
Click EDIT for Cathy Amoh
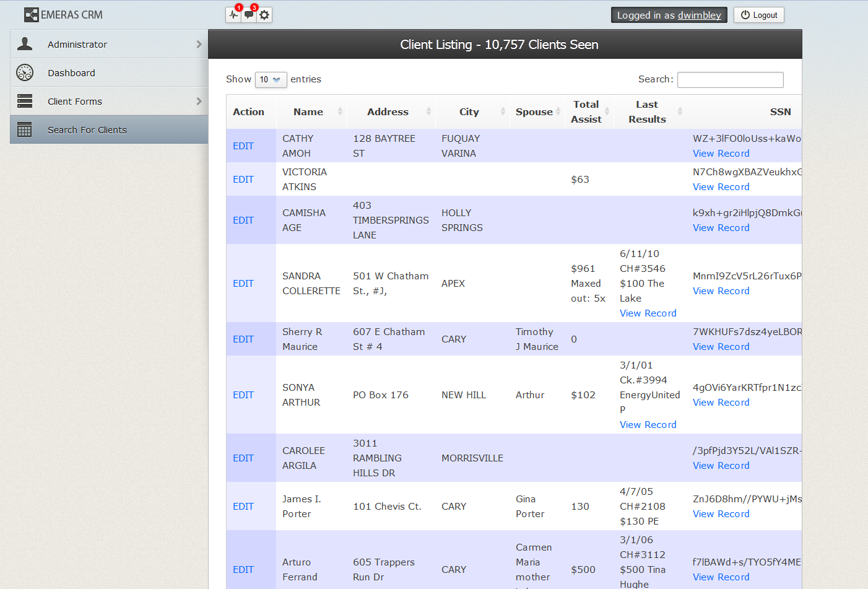[x=243, y=146]
